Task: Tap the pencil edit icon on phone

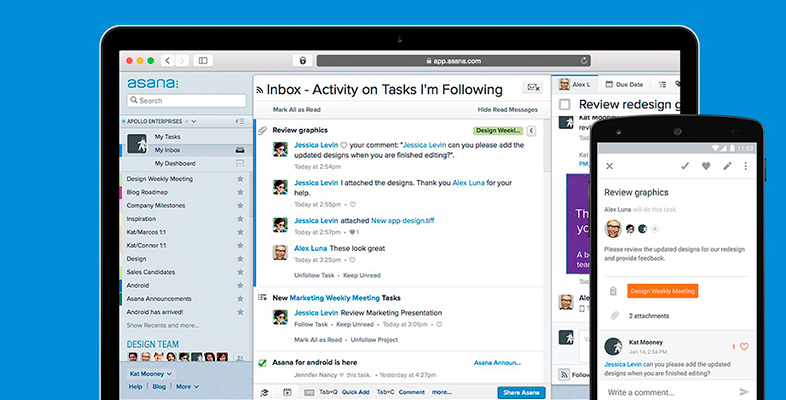Action: (727, 166)
